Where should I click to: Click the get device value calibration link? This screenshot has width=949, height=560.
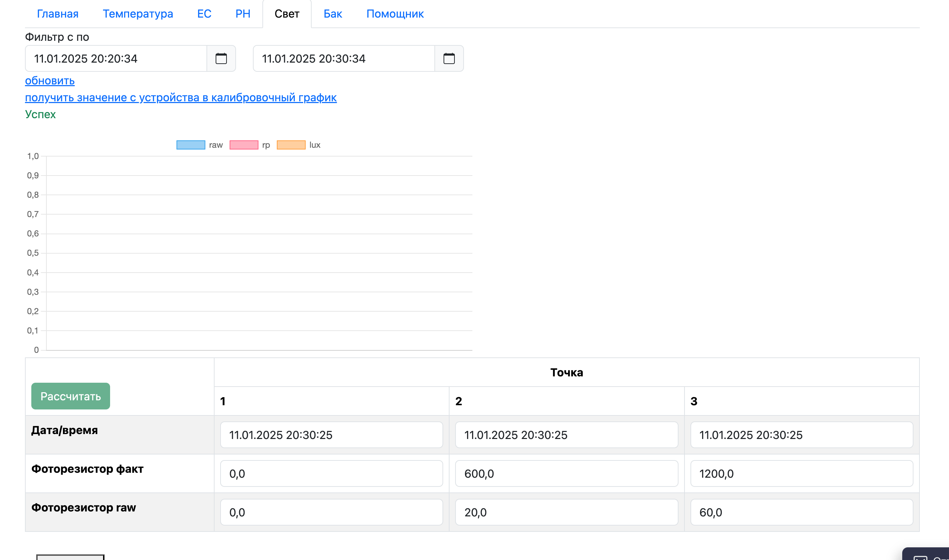click(x=181, y=97)
